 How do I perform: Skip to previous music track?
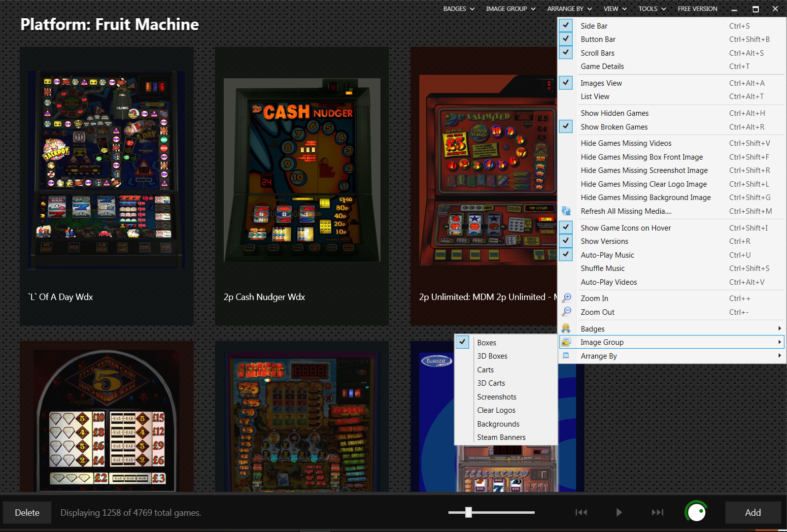[581, 512]
